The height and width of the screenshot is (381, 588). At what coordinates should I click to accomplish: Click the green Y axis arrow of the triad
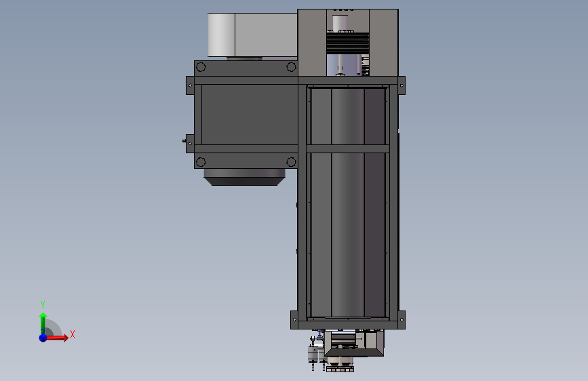pyautogui.click(x=43, y=323)
